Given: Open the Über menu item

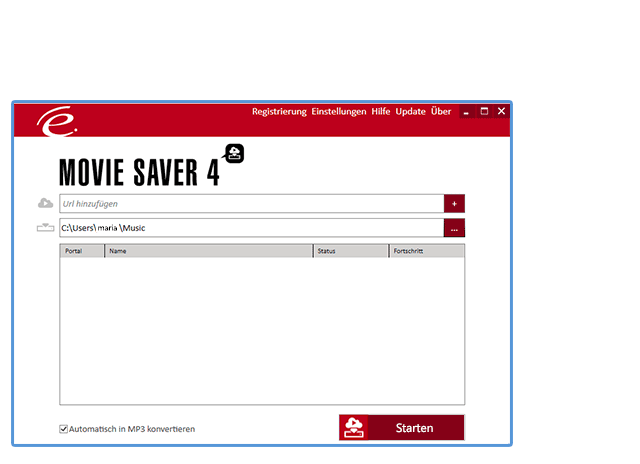Looking at the screenshot, I should 441,111.
